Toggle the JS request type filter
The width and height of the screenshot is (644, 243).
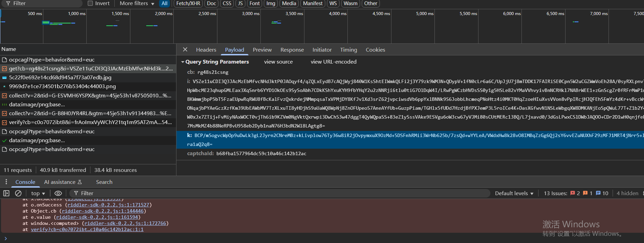240,3
